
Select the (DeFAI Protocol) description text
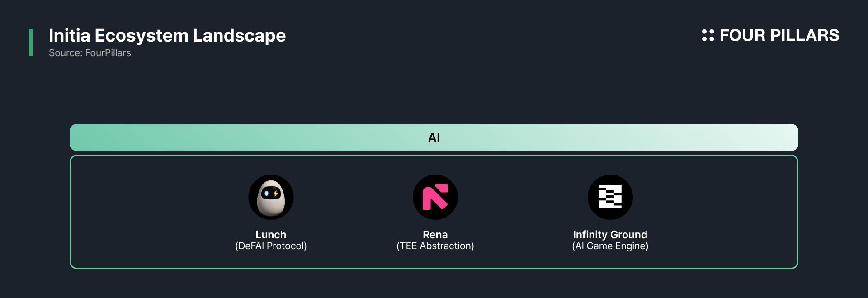[271, 246]
